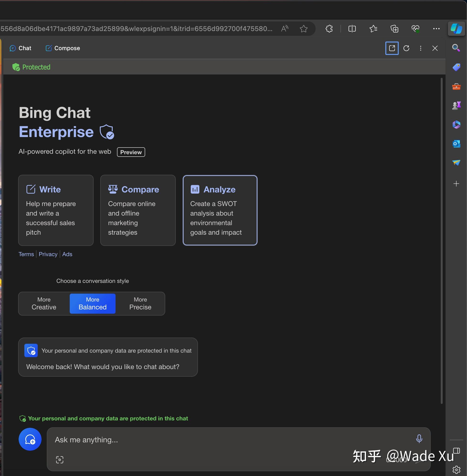This screenshot has height=476, width=467.
Task: Click the Ask me anything input field
Action: pos(221,440)
